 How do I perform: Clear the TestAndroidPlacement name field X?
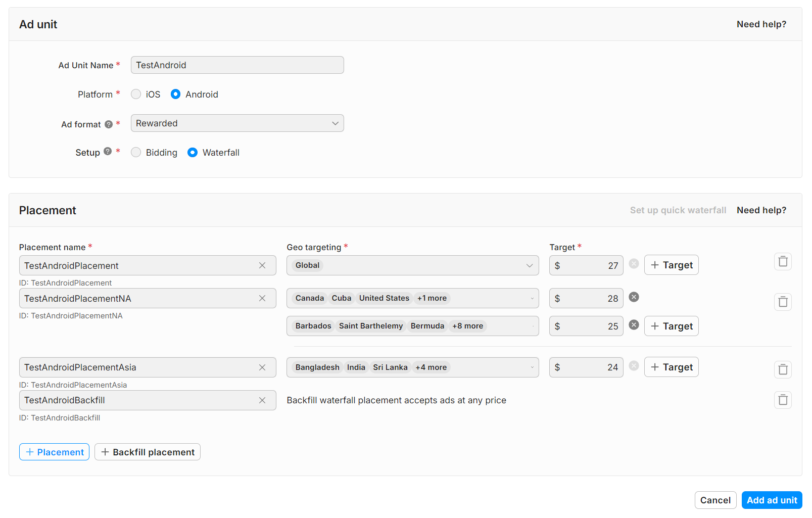[262, 266]
